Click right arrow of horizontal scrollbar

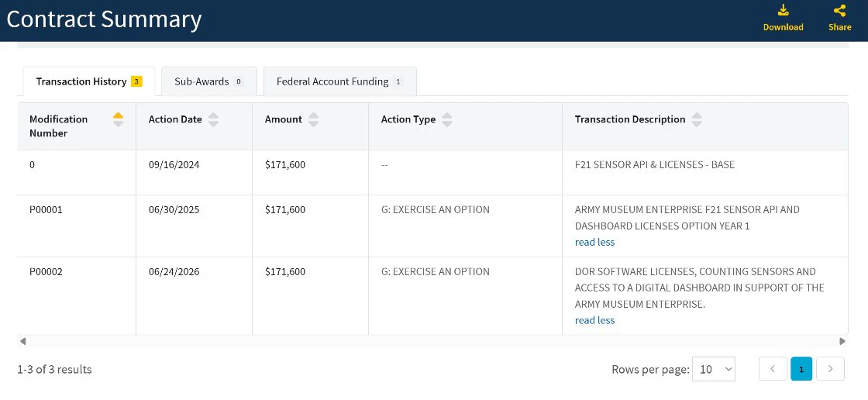pyautogui.click(x=842, y=341)
